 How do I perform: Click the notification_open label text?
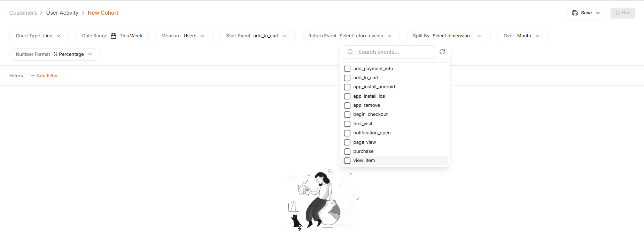(372, 133)
